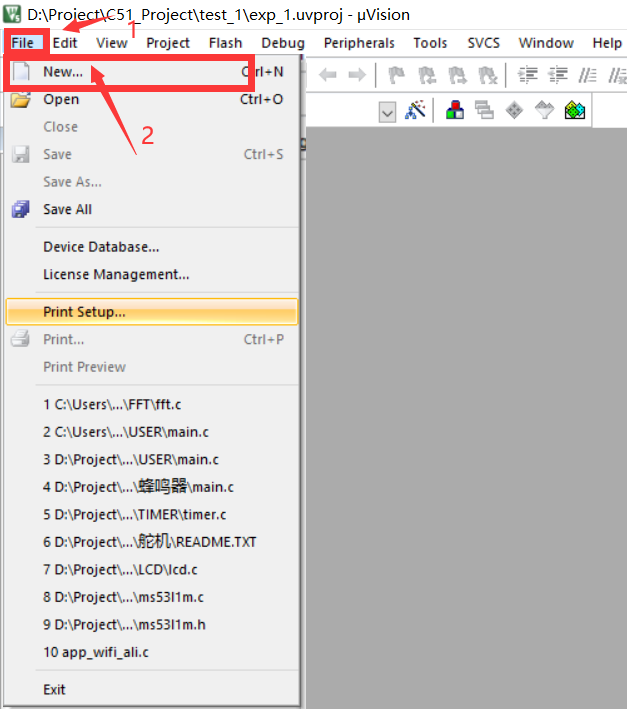Click the Save floppy disk icon

(x=20, y=155)
